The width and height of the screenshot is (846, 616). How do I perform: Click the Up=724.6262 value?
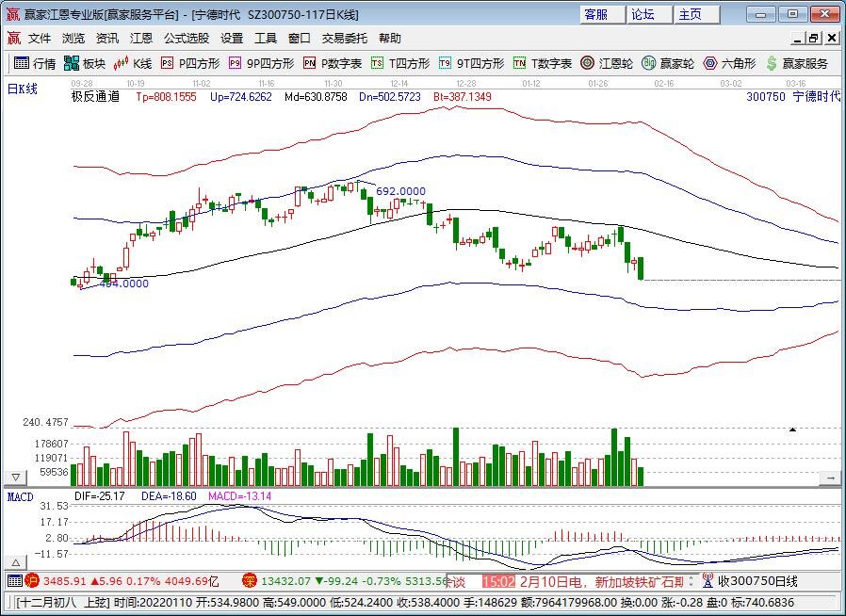(241, 97)
